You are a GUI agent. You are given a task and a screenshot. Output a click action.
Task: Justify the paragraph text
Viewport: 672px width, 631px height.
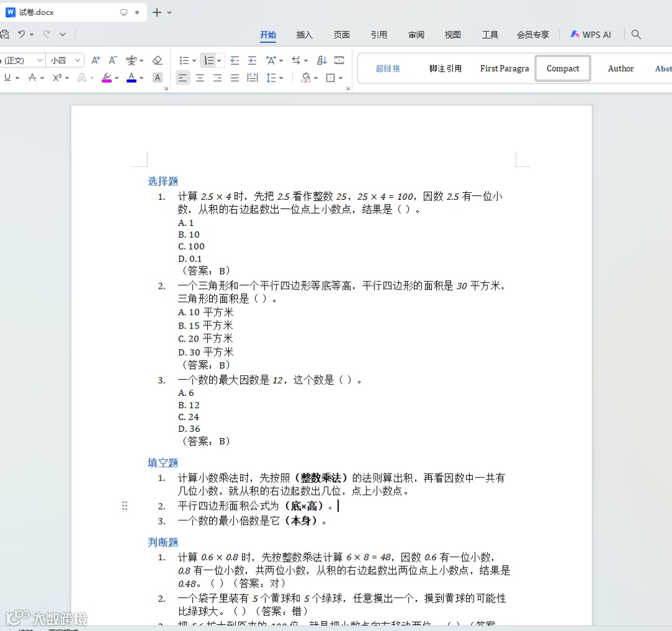pos(235,78)
